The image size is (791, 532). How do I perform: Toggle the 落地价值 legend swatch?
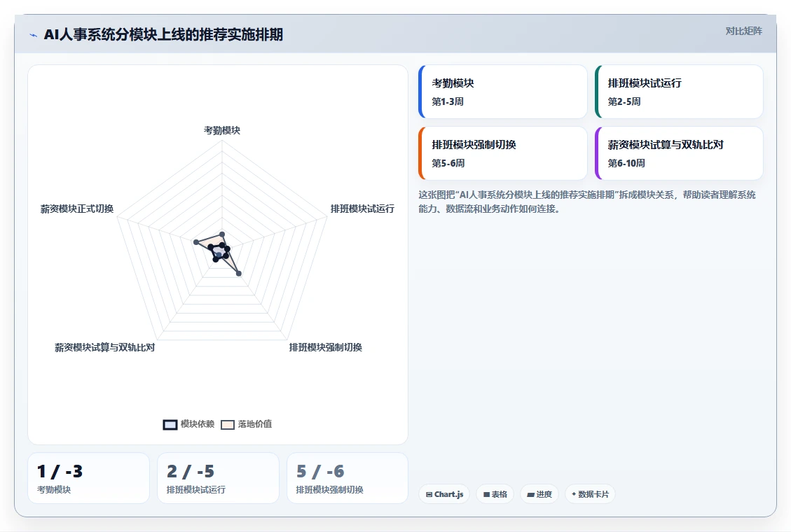(228, 425)
